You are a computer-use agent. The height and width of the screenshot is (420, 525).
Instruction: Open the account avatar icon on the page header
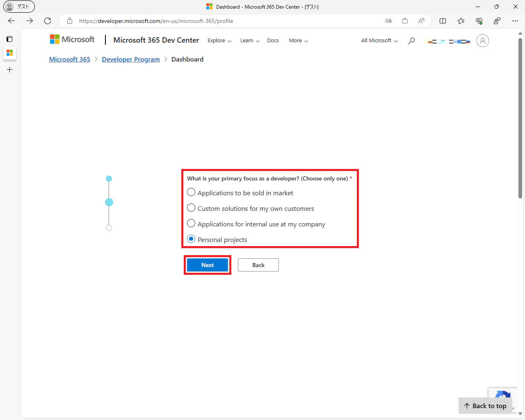[483, 41]
